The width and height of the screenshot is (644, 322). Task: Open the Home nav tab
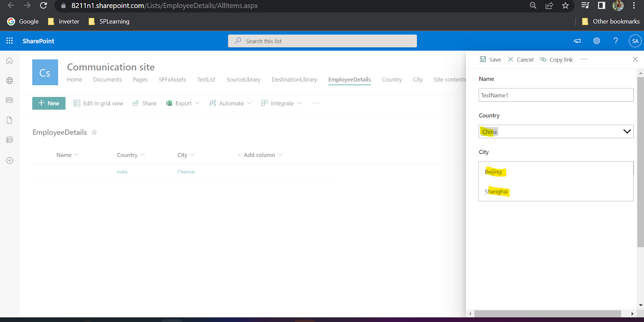74,80
